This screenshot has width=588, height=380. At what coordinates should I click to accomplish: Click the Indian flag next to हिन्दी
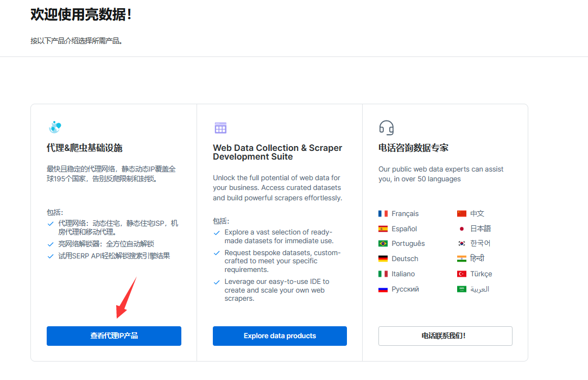click(461, 259)
